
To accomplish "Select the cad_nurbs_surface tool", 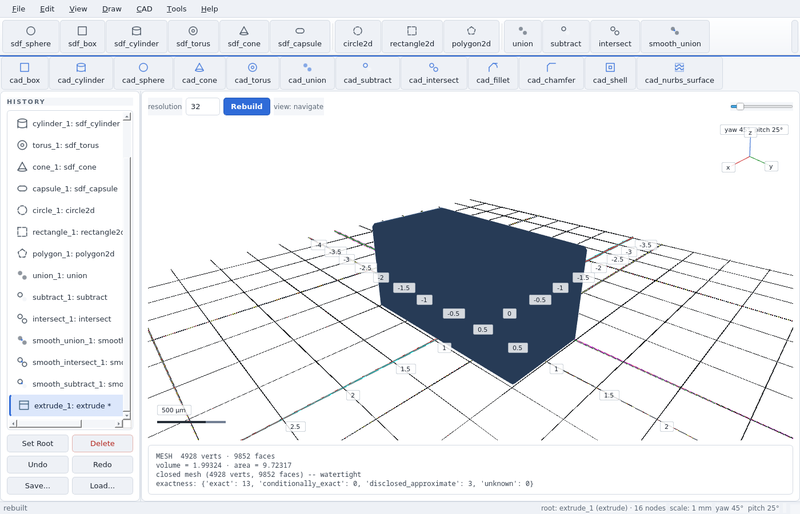I will pos(679,74).
